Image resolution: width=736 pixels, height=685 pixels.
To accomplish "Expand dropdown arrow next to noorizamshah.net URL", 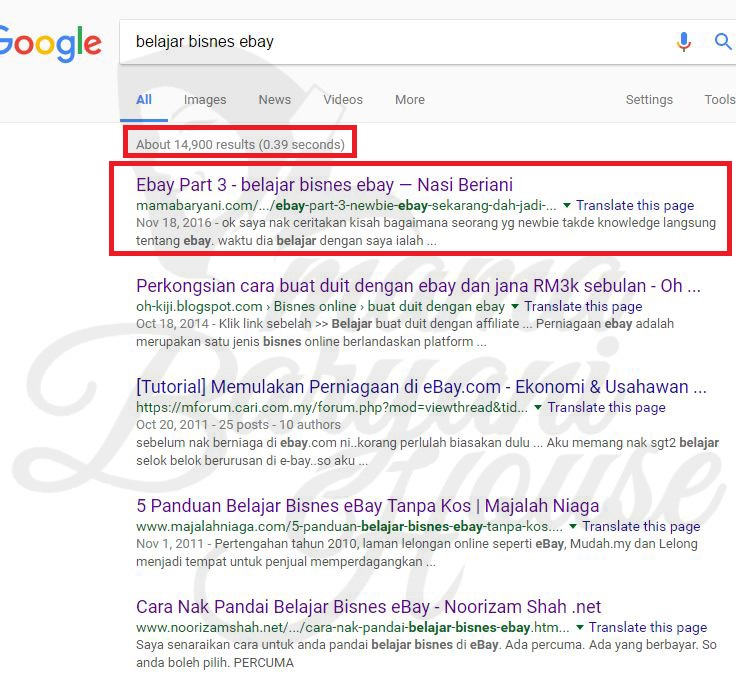I will (x=580, y=627).
